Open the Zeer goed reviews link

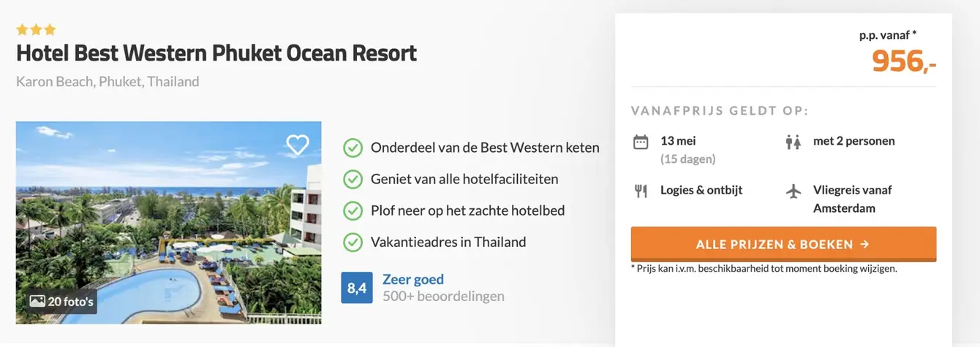point(413,279)
